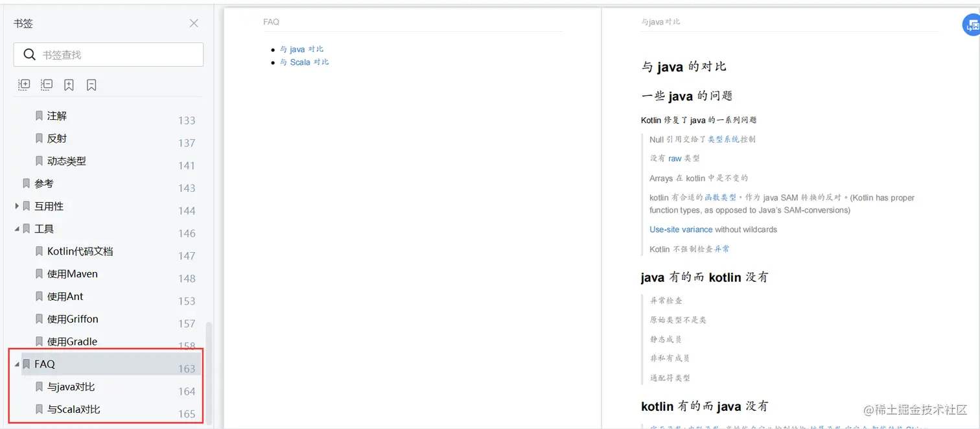This screenshot has width=980, height=429.
Task: Open the 与java对比 bookmark
Action: 71,387
